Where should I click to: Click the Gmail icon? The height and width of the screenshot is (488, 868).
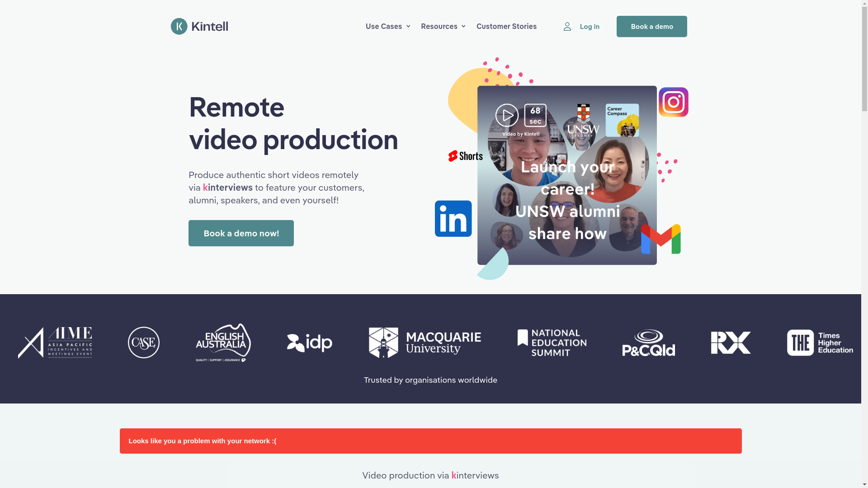pos(660,239)
